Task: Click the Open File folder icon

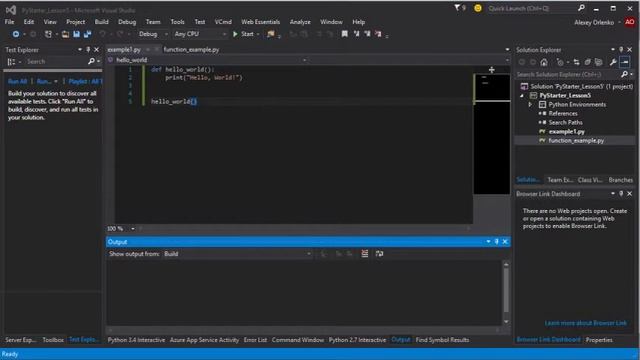Action: point(65,34)
